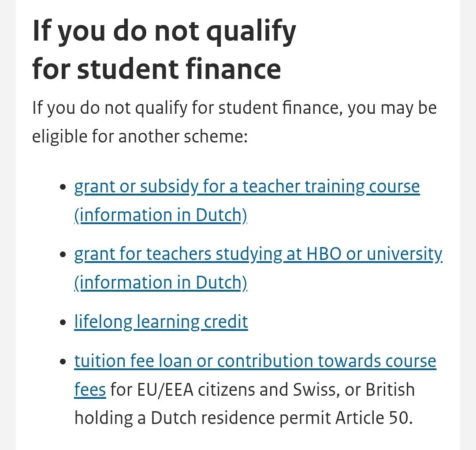Click bullet point before lifelong learning credit
Image resolution: width=476 pixels, height=450 pixels.
click(62, 322)
